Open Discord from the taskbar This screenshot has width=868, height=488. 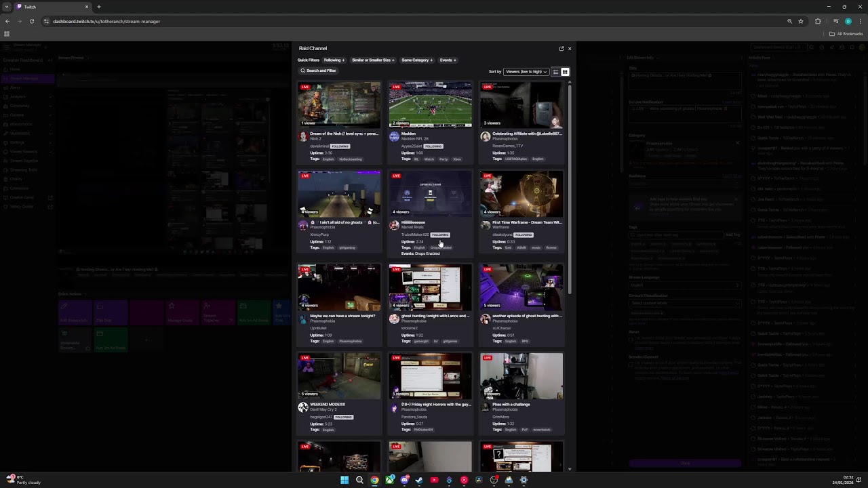click(x=404, y=480)
